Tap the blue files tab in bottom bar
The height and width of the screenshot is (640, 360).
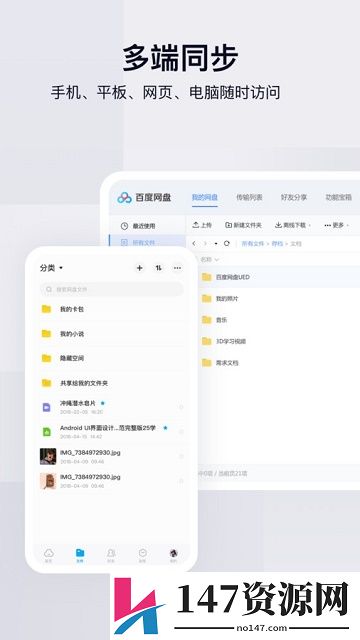pos(80,555)
